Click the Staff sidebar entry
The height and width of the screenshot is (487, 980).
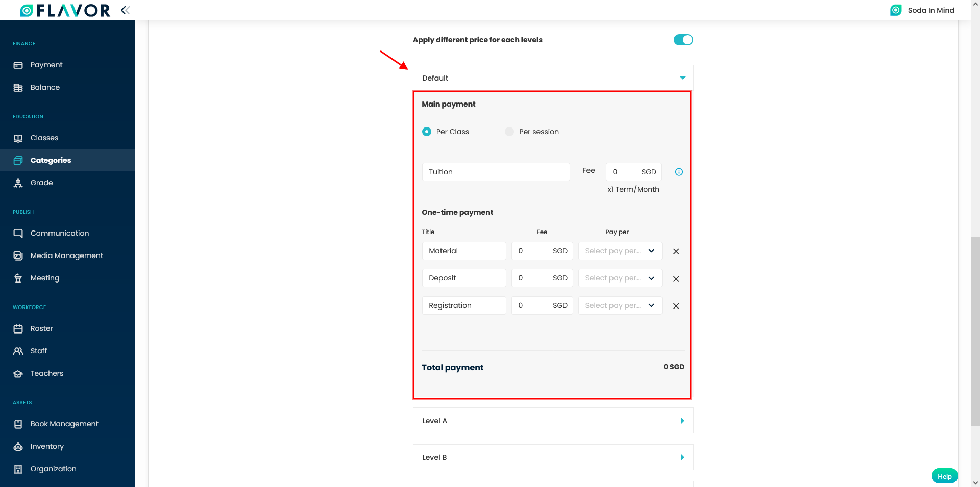click(67, 351)
